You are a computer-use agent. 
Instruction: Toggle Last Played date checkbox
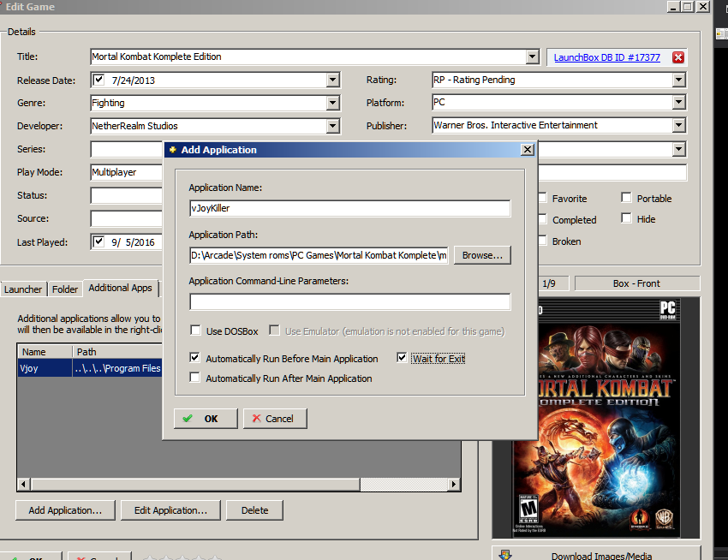(98, 242)
